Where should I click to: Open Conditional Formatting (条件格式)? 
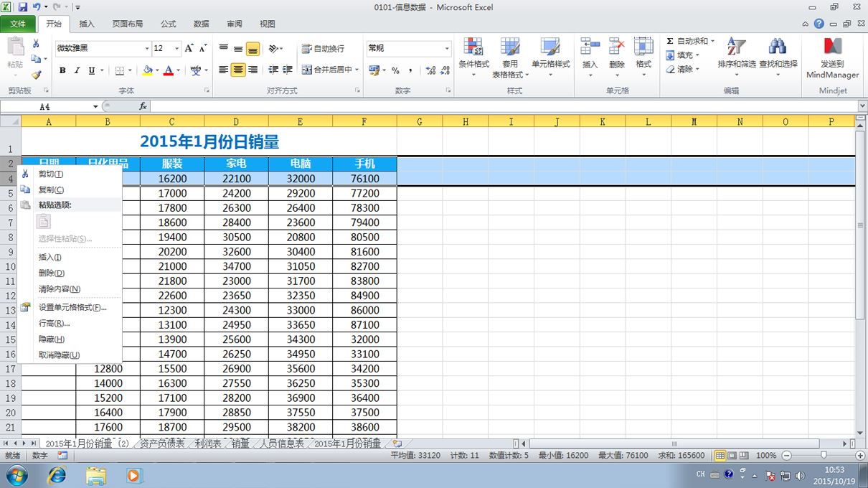click(x=473, y=57)
